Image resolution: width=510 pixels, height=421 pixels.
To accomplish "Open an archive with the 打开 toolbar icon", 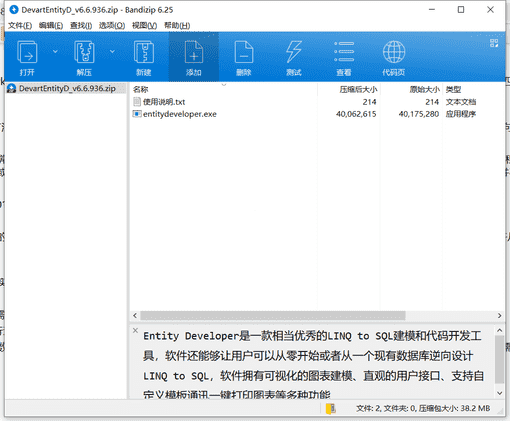I will click(27, 57).
